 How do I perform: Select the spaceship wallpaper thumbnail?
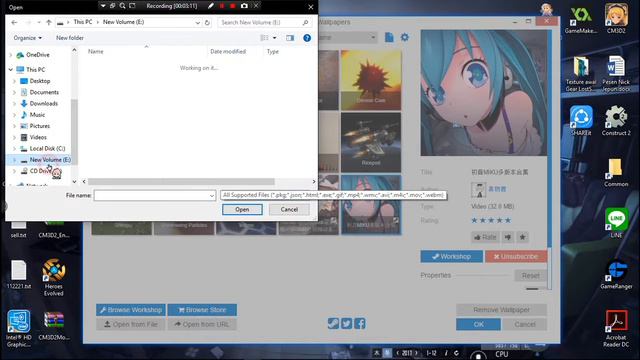coord(371,142)
